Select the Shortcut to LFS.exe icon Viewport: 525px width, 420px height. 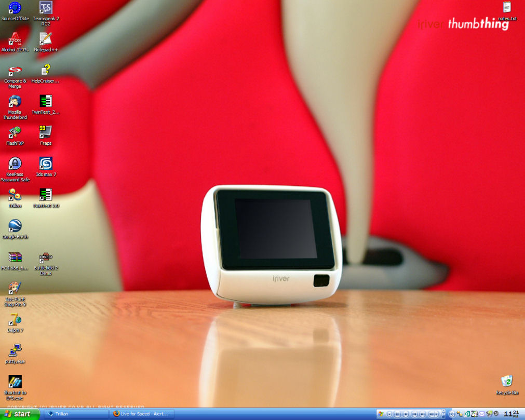pos(15,387)
